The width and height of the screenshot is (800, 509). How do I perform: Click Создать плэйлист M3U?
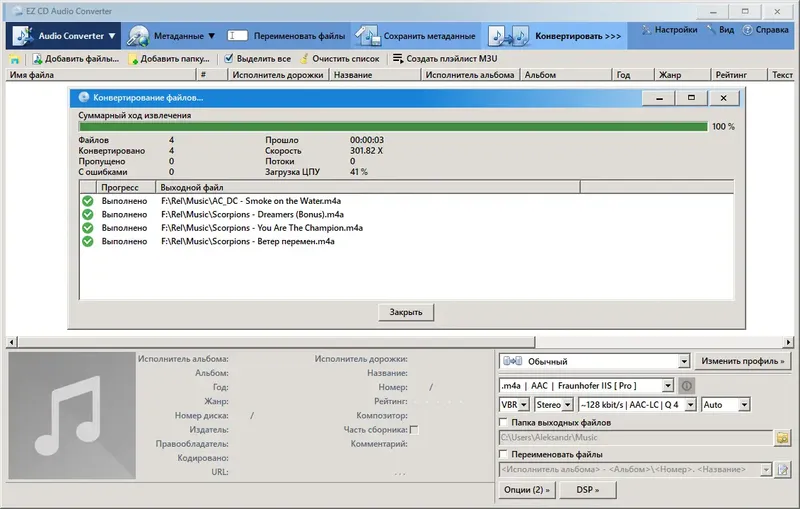(x=452, y=59)
